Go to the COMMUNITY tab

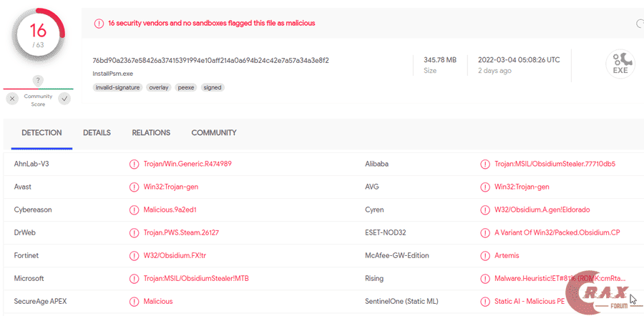coord(213,133)
